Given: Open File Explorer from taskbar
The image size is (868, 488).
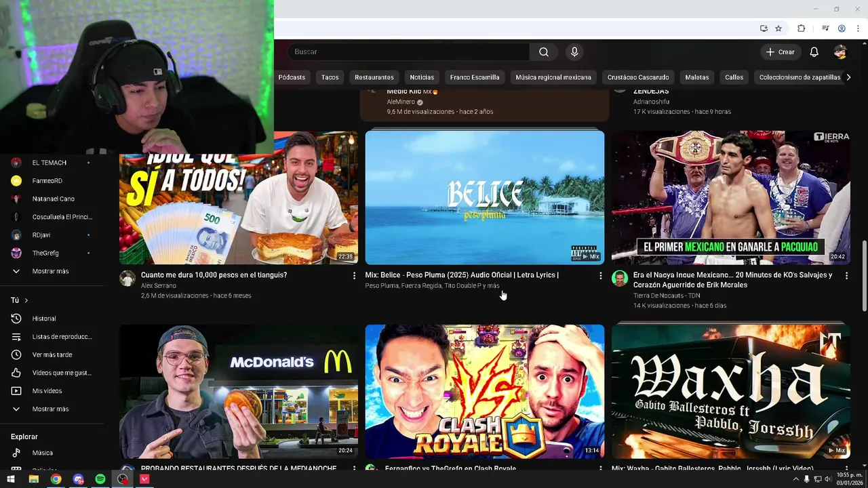Looking at the screenshot, I should point(33,479).
